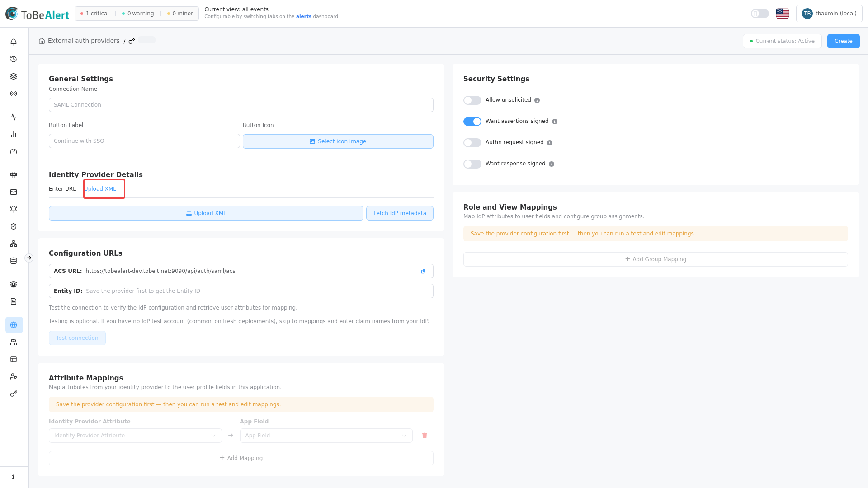Image resolution: width=868 pixels, height=488 pixels.
Task: Toggle Allow unsolicited switch
Action: (472, 100)
